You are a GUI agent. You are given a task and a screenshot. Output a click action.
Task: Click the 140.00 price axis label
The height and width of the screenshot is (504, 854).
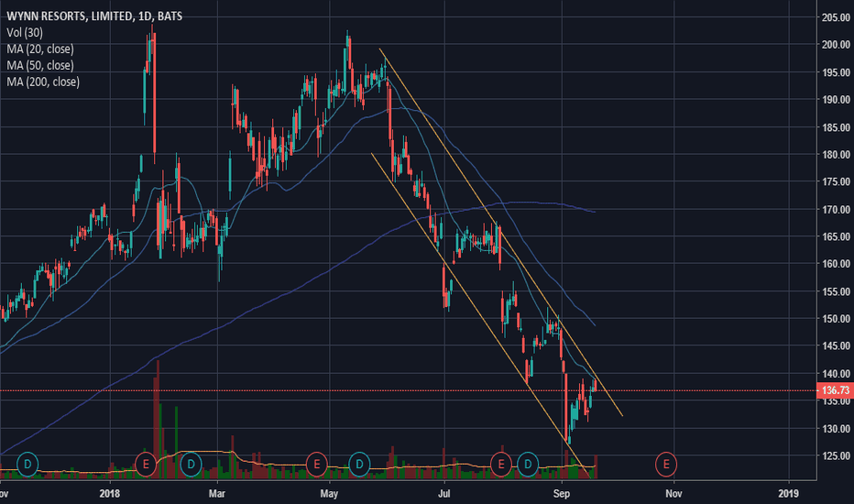coord(836,374)
